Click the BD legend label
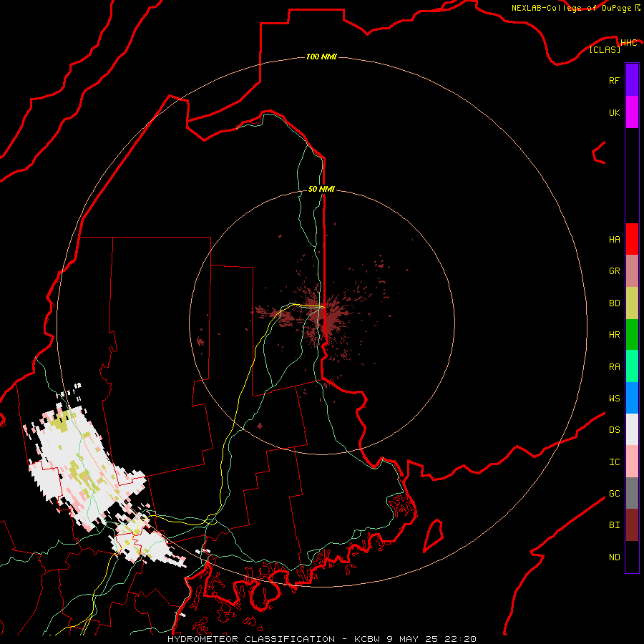644x644 pixels. point(614,303)
